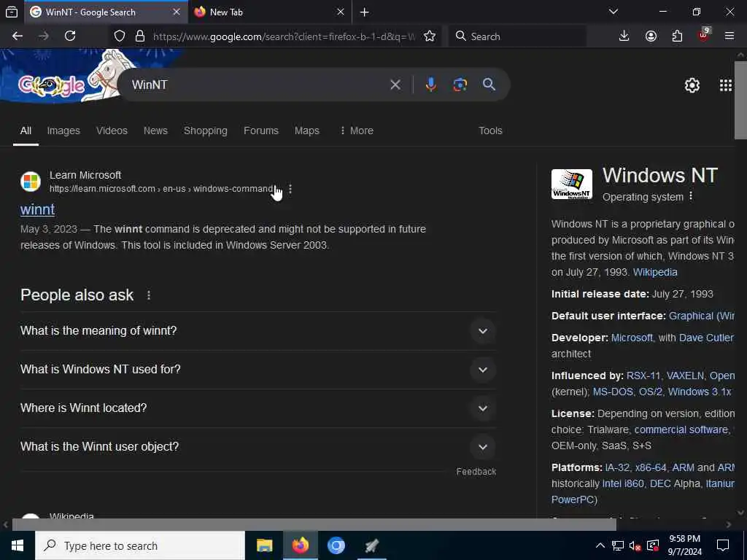
Task: Open Google quick settings gear
Action: pyautogui.click(x=692, y=85)
